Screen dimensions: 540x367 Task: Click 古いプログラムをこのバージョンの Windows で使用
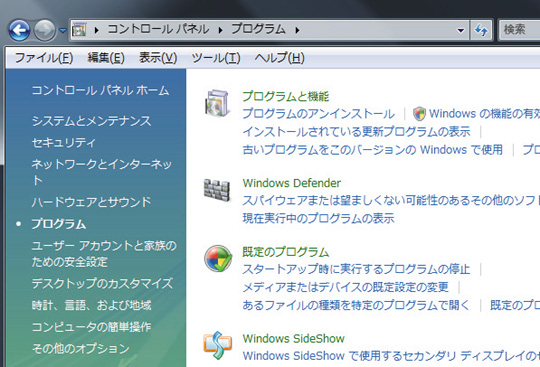[372, 149]
